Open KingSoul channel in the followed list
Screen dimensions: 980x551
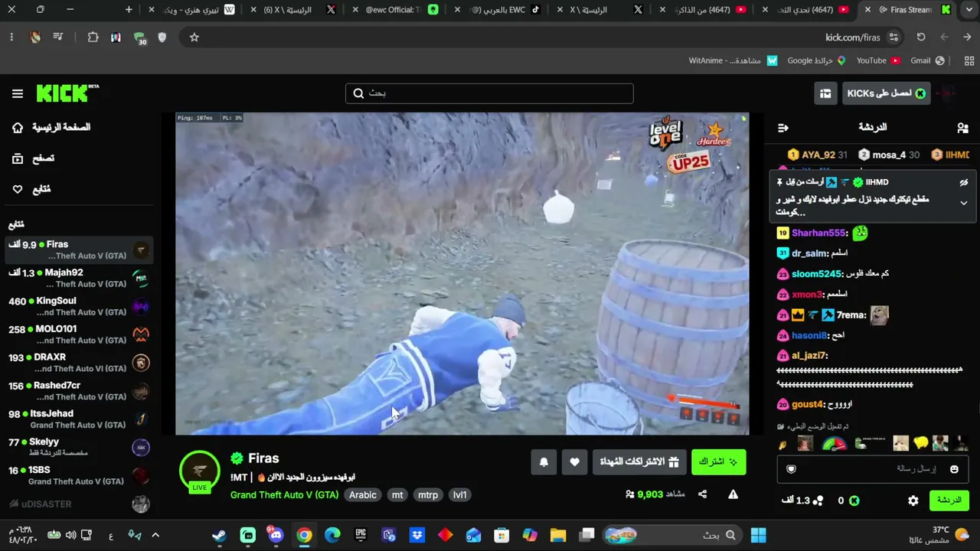click(78, 306)
